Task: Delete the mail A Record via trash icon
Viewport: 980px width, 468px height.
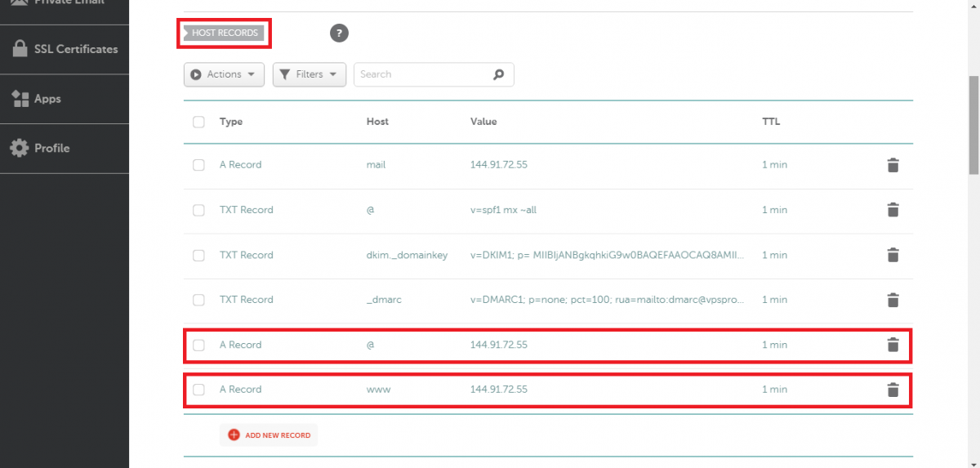Action: [x=893, y=165]
